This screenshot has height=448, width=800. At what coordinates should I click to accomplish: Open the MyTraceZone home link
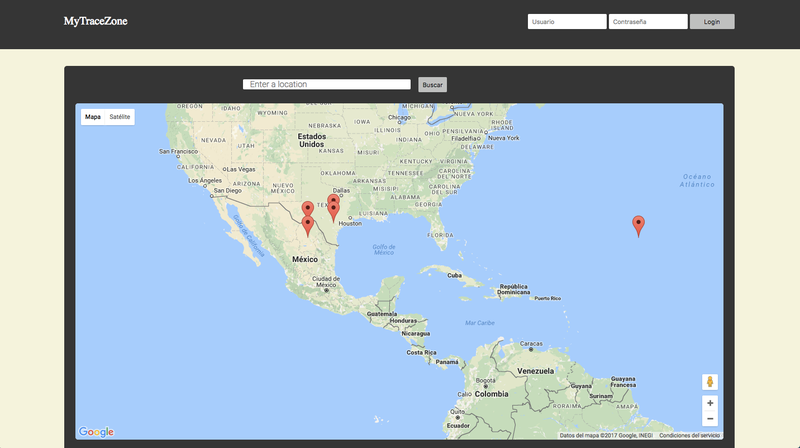coord(96,21)
